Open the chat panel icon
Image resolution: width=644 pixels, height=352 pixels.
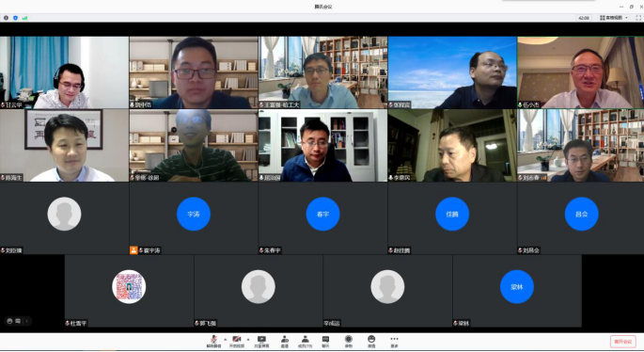coord(325,341)
